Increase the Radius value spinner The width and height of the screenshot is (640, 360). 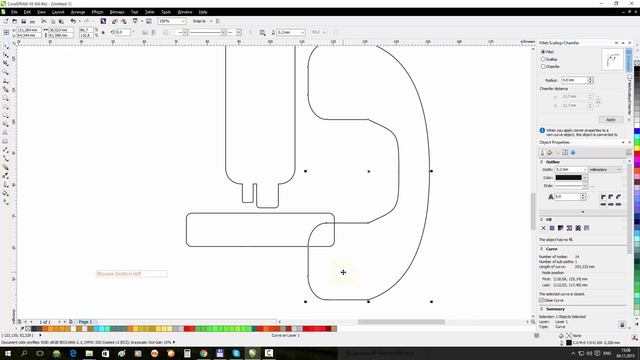(x=590, y=79)
